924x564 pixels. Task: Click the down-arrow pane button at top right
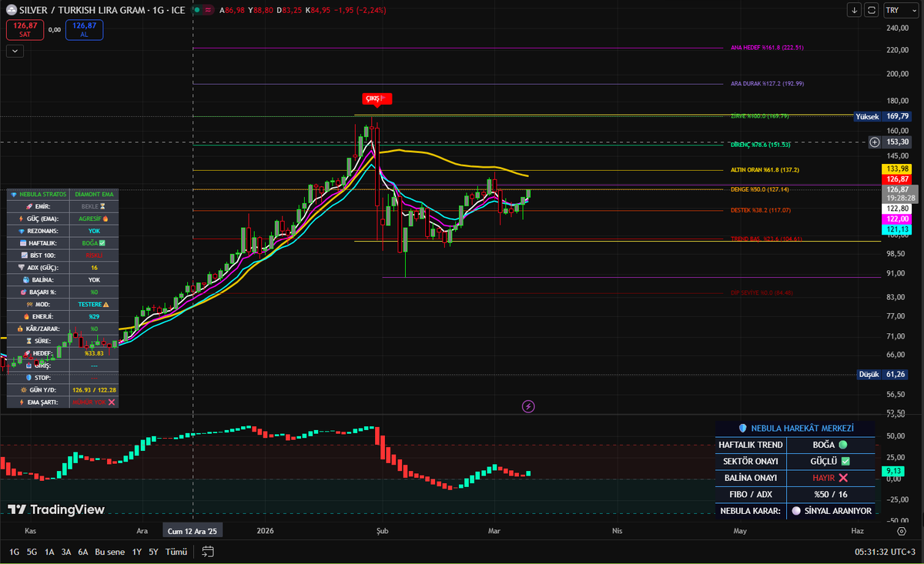click(x=855, y=10)
